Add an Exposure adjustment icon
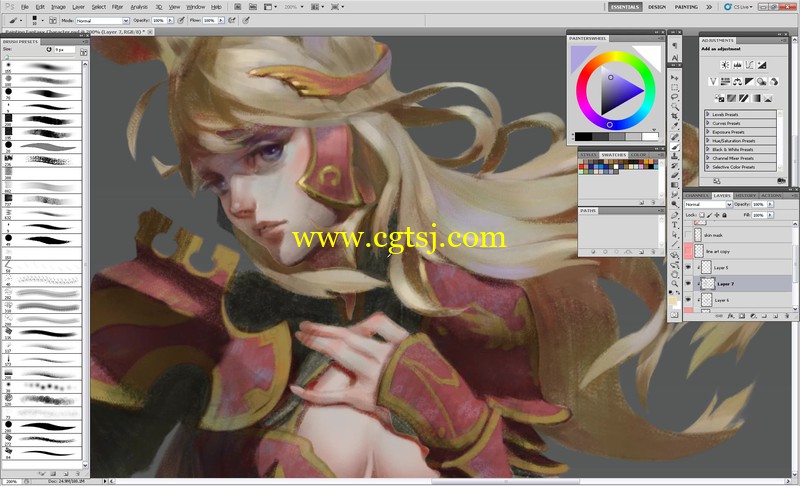 point(762,65)
